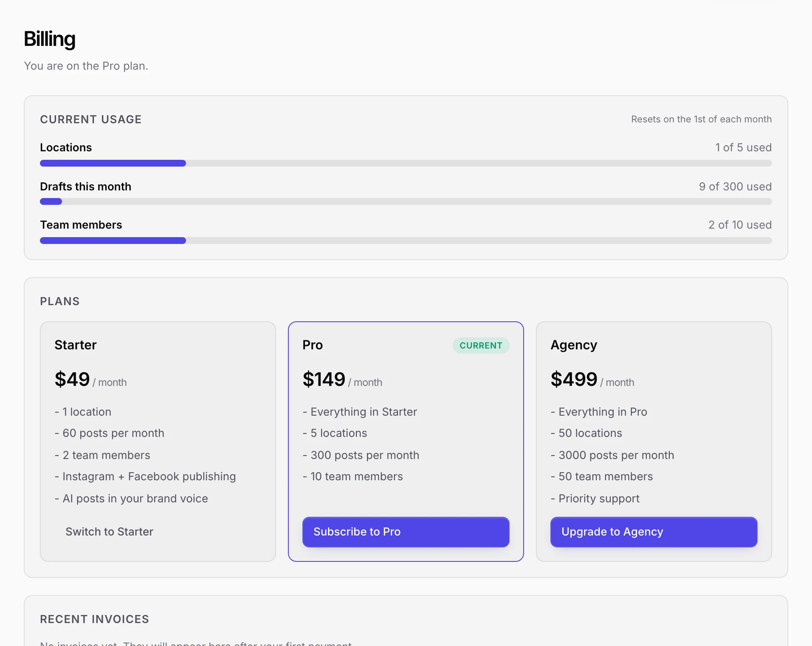Click the $499 / month price
This screenshot has width=812, height=646.
tap(592, 379)
